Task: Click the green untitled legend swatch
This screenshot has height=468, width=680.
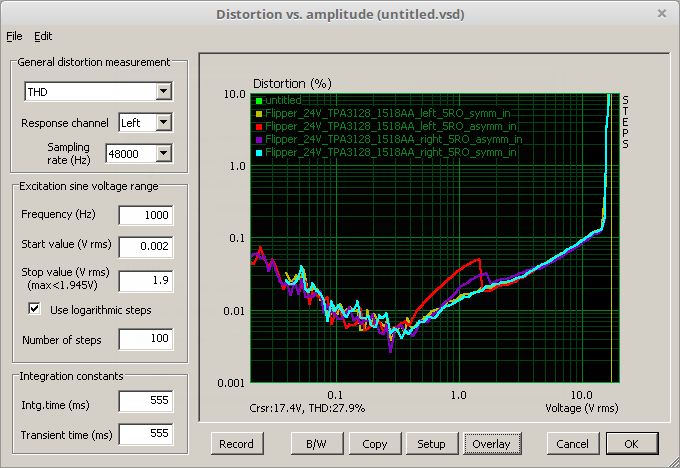Action: click(257, 101)
